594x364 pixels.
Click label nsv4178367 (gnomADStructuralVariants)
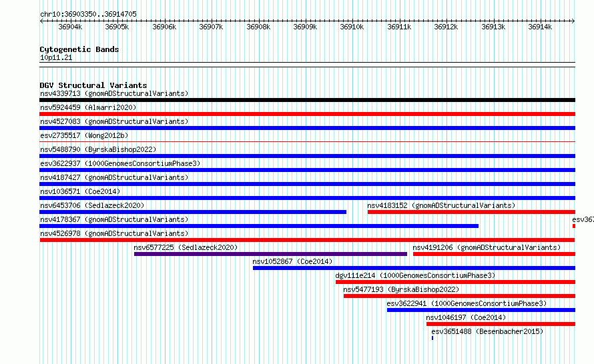coord(114,219)
